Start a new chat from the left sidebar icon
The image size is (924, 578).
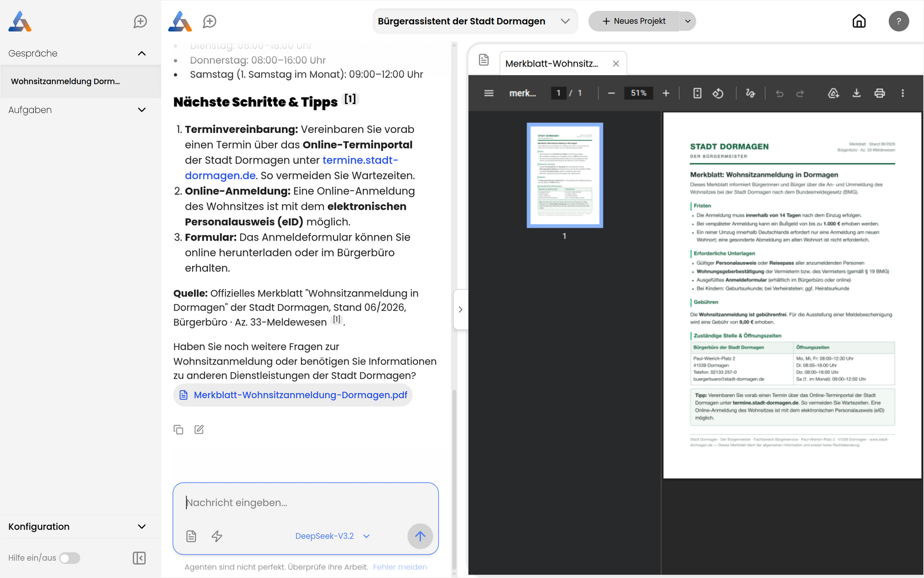pyautogui.click(x=140, y=21)
